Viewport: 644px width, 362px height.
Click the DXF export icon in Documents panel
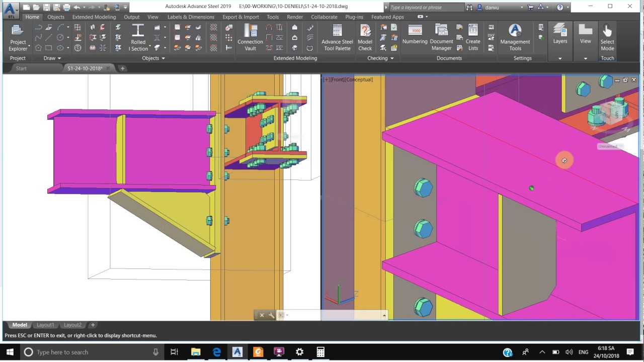(491, 38)
